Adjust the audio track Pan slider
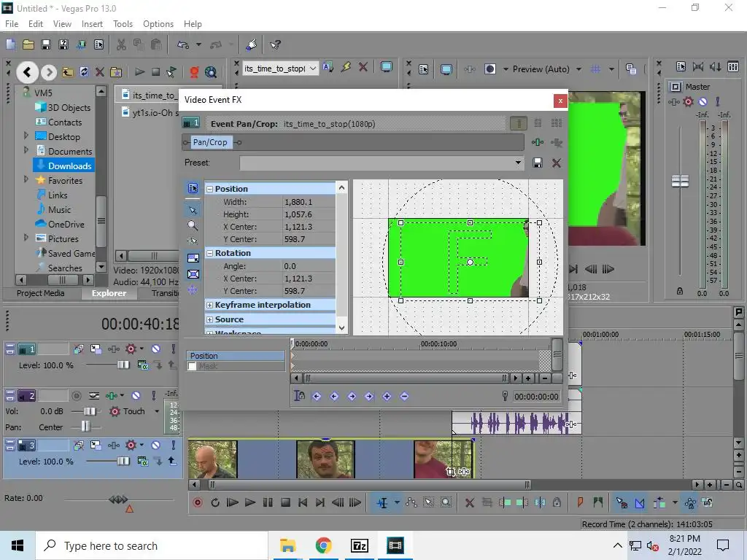 85,427
